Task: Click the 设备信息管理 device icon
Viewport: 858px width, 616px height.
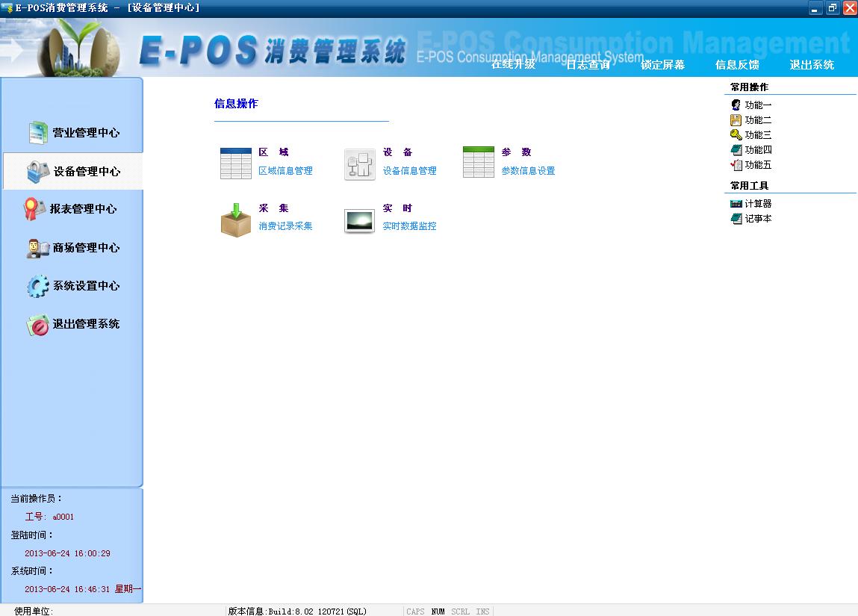Action: 359,164
